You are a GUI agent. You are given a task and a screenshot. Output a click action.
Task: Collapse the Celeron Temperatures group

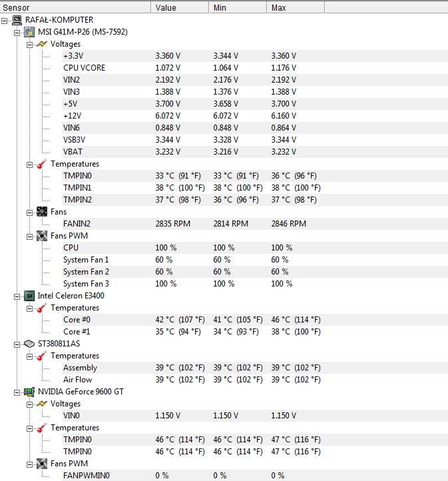(x=29, y=308)
